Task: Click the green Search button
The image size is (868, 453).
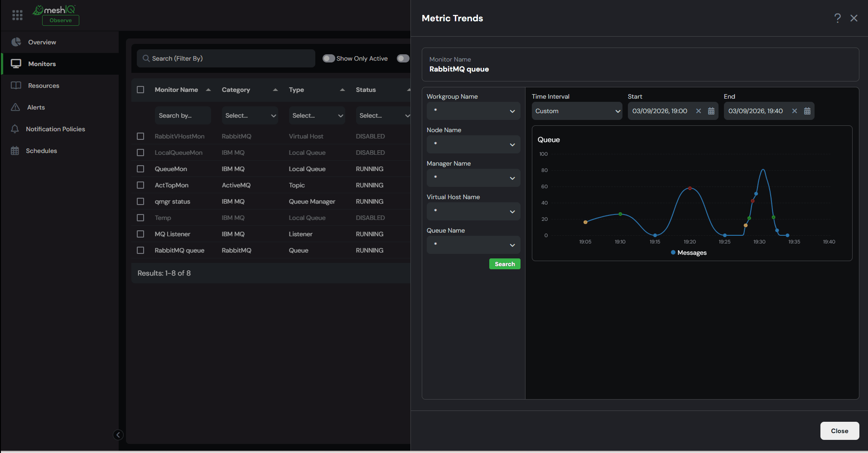Action: click(505, 264)
